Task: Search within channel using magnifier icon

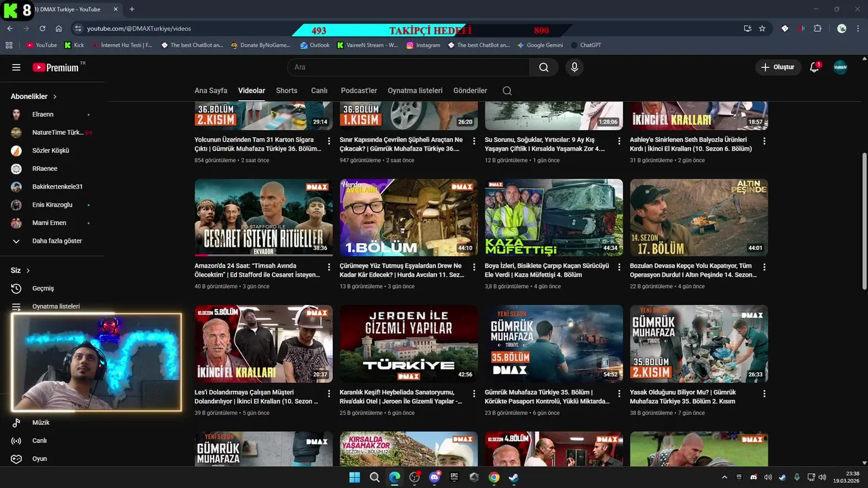Action: coord(507,91)
